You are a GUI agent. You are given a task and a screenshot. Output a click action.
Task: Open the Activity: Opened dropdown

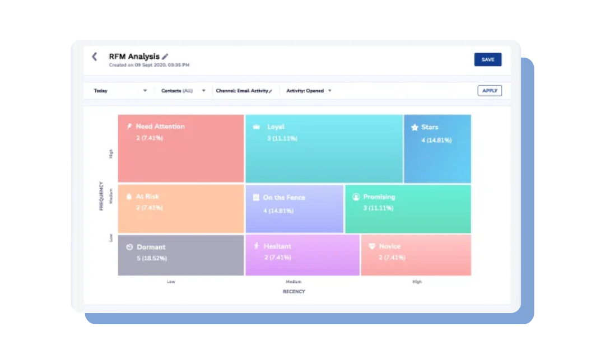pyautogui.click(x=309, y=91)
